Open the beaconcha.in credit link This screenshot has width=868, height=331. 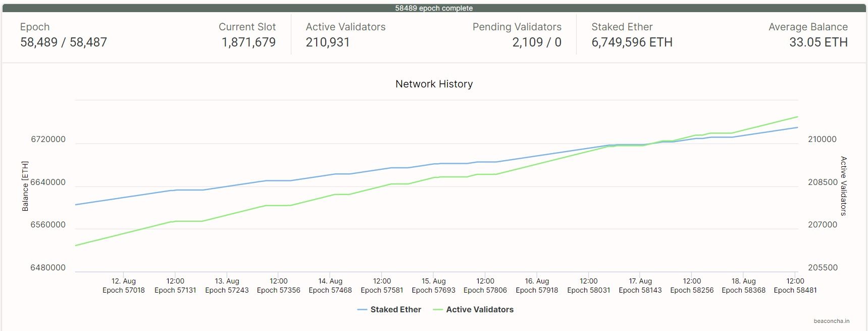tap(831, 321)
